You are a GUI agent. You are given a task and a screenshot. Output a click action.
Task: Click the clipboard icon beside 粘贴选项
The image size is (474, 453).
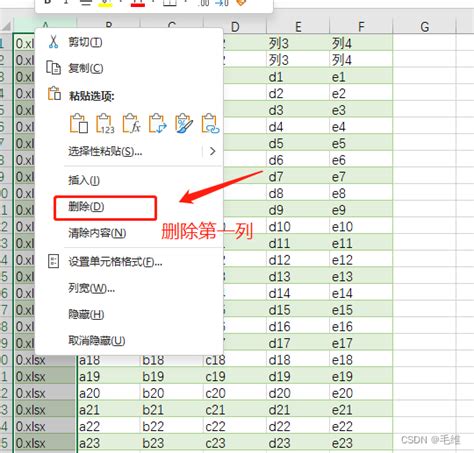coord(54,94)
